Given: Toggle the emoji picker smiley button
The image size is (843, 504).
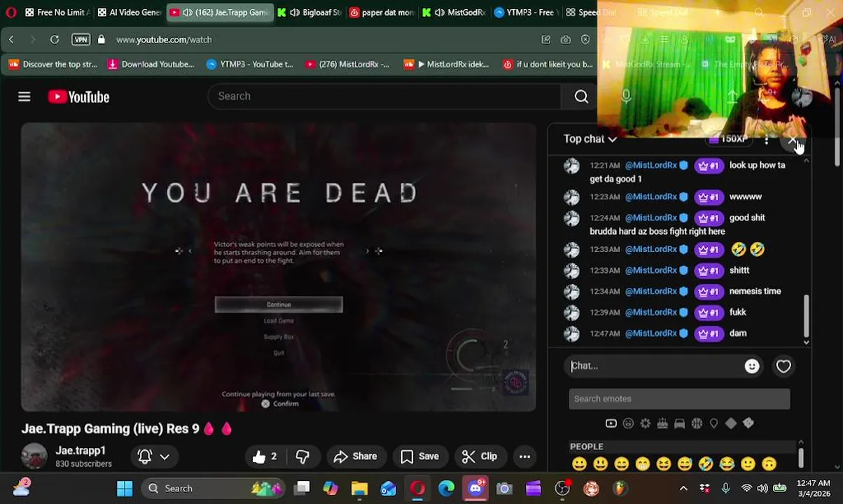Looking at the screenshot, I should pos(752,366).
